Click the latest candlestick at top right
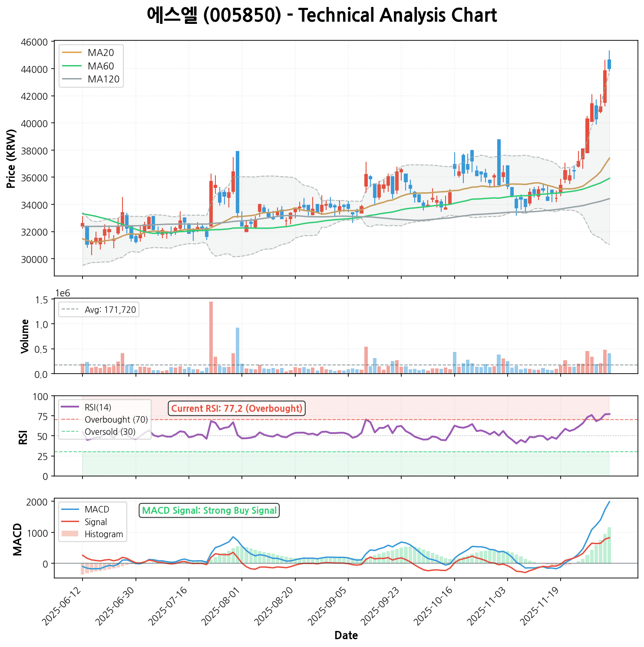 (x=609, y=64)
